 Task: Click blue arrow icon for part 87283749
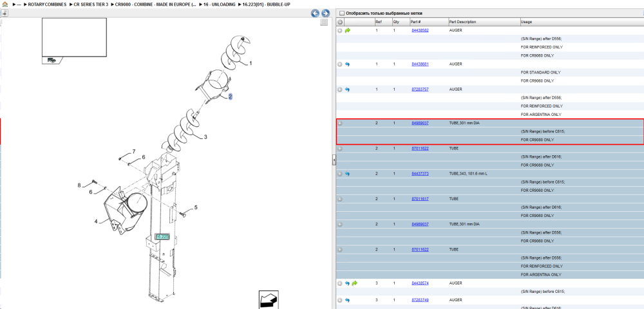(x=347, y=300)
